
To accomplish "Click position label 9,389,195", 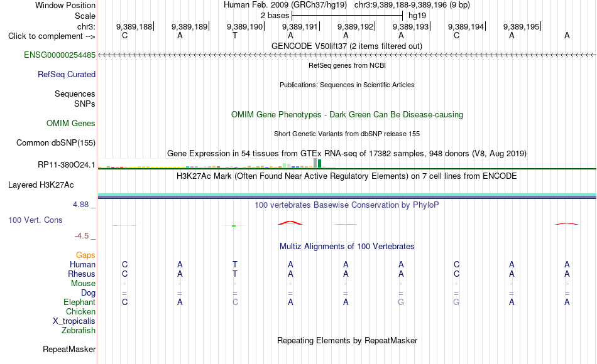I will (521, 26).
